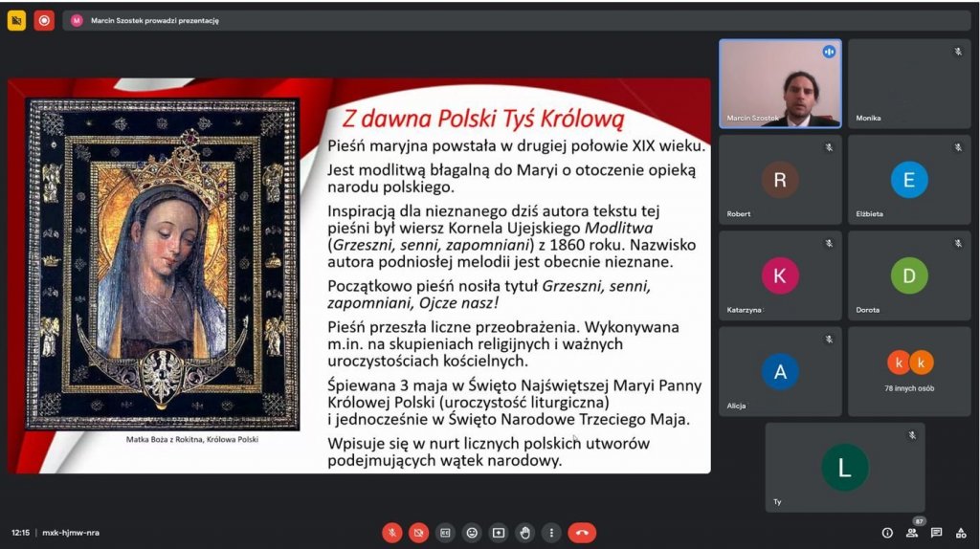980x549 pixels.
Task: Click the meeting code mxk-hjmw-nra
Action: pyautogui.click(x=71, y=533)
